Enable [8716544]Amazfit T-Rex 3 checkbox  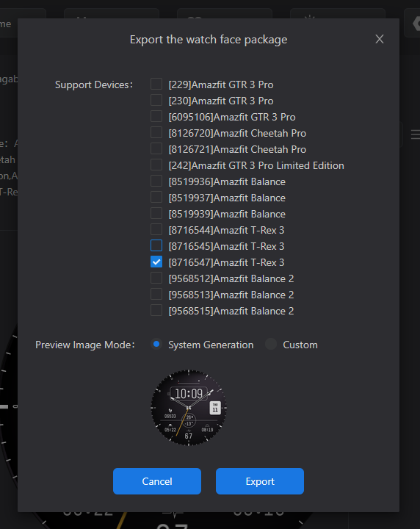tap(156, 229)
